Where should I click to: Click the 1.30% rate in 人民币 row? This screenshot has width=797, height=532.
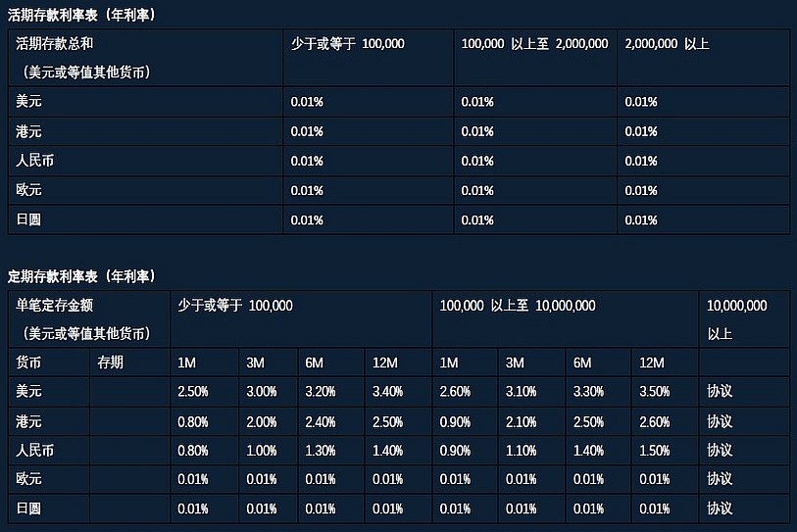coord(319,451)
